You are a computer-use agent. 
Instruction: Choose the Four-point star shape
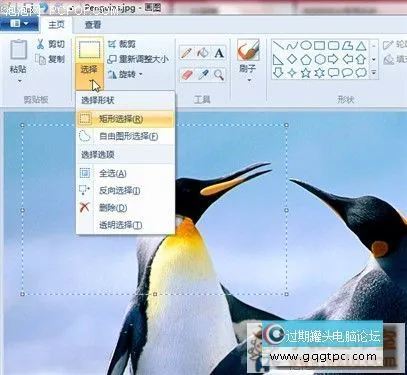pos(292,73)
